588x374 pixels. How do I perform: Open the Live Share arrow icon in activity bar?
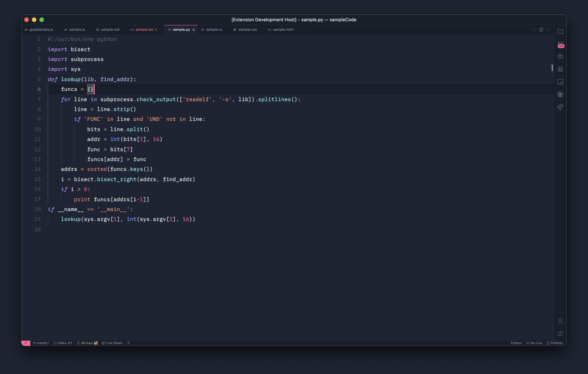(x=560, y=107)
